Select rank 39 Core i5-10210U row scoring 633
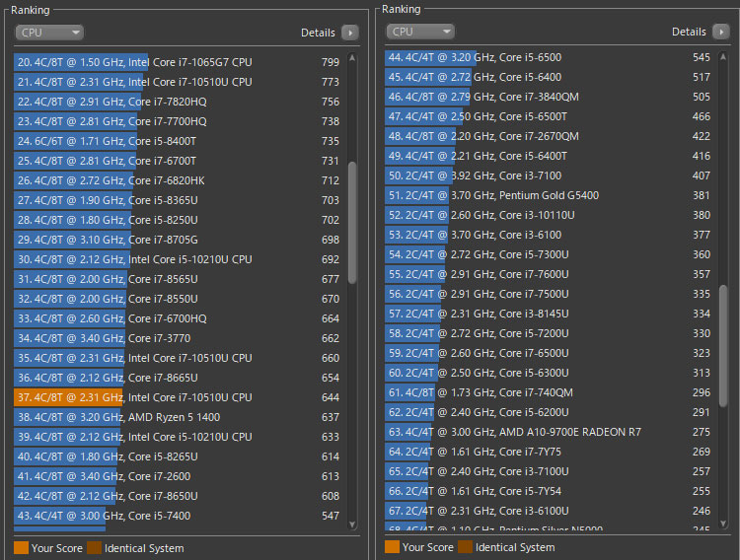The image size is (740, 560). click(x=179, y=437)
